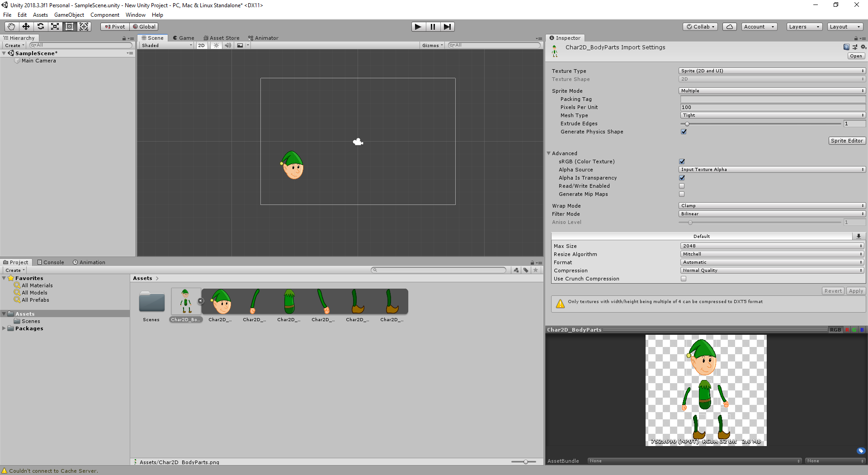The image size is (868, 475).
Task: Open the Component menu
Action: [104, 14]
